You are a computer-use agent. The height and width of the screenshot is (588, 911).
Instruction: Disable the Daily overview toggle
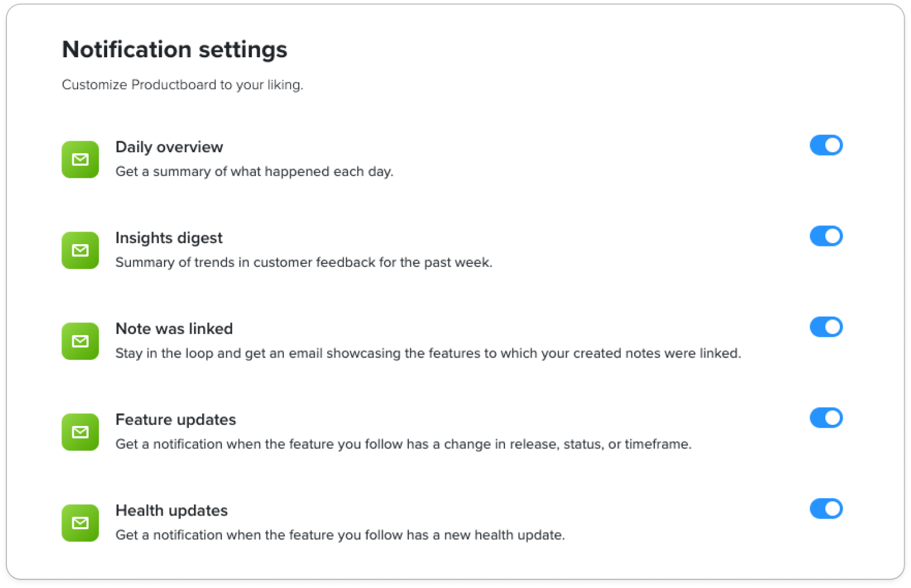826,145
